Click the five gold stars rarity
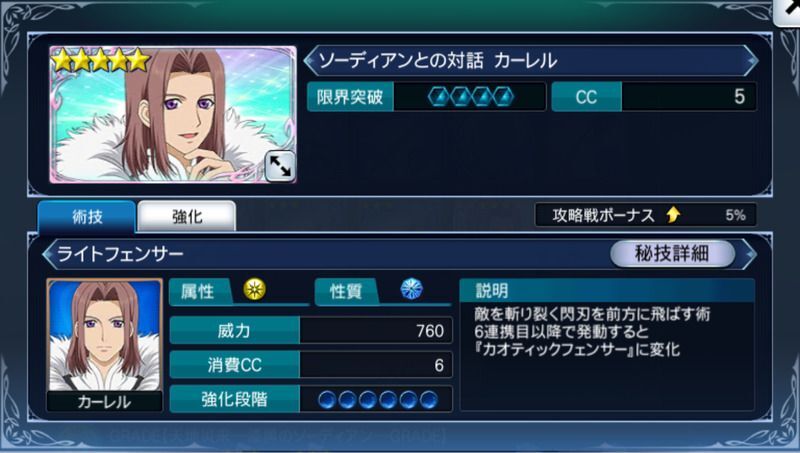The image size is (800, 453). (101, 60)
